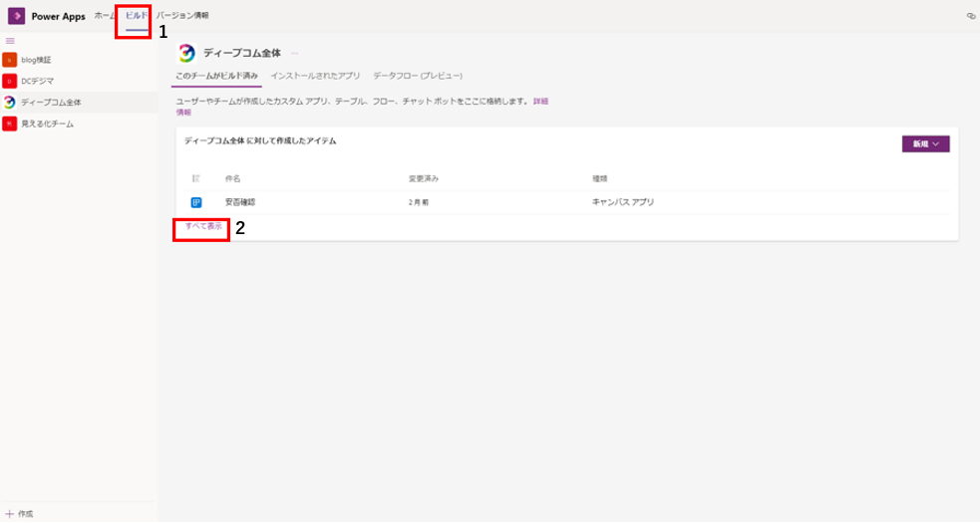Switch to the ホーム tab

105,16
